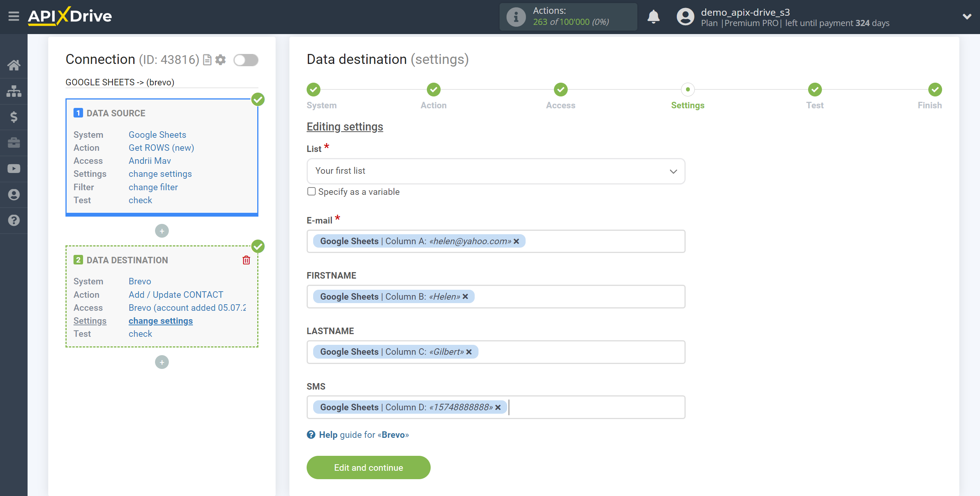Click Edit and continue button

369,467
